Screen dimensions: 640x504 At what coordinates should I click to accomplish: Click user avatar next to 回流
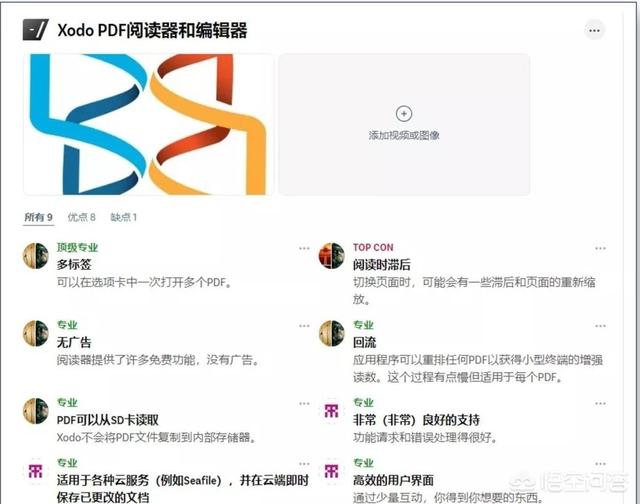click(x=331, y=333)
